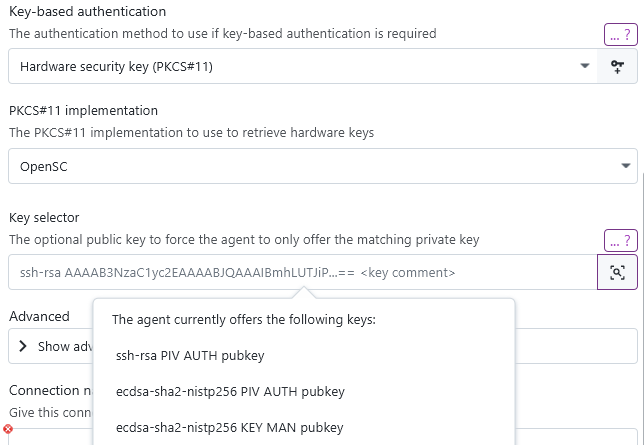This screenshot has width=644, height=445.
Task: Open the Hardware security key (PKCS#11) dropdown
Action: (303, 67)
